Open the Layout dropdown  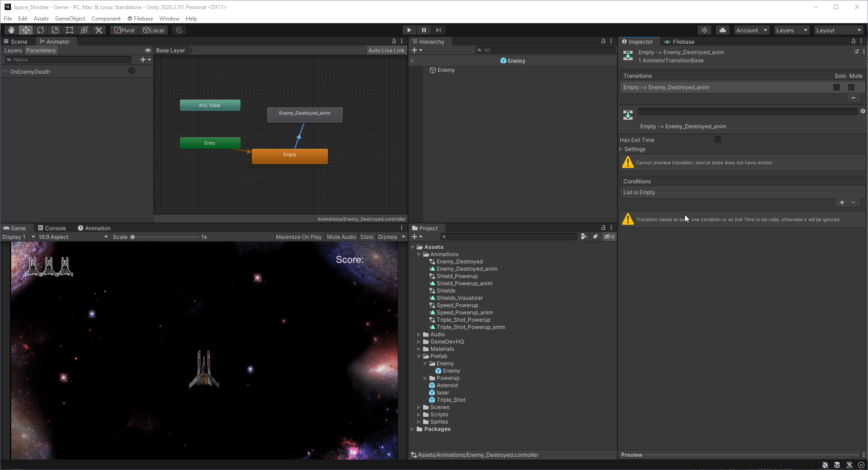coord(839,30)
